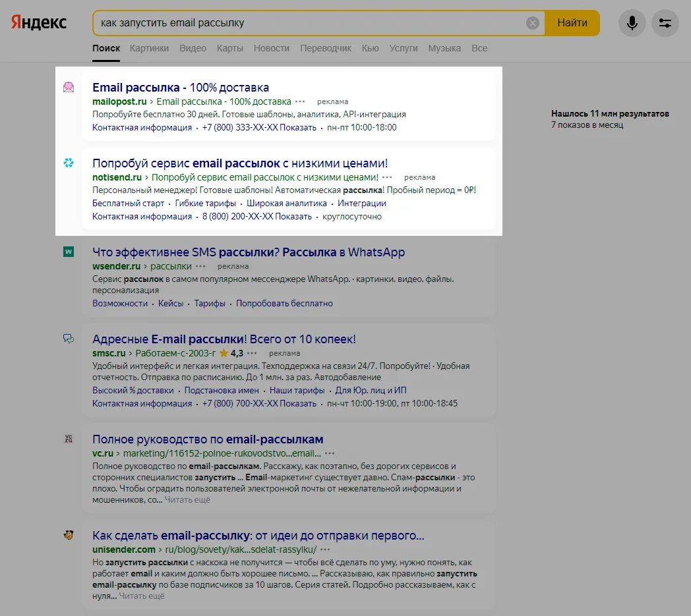Open the wsender.ru domain link
Screen dimensions: 691x616
click(116, 266)
